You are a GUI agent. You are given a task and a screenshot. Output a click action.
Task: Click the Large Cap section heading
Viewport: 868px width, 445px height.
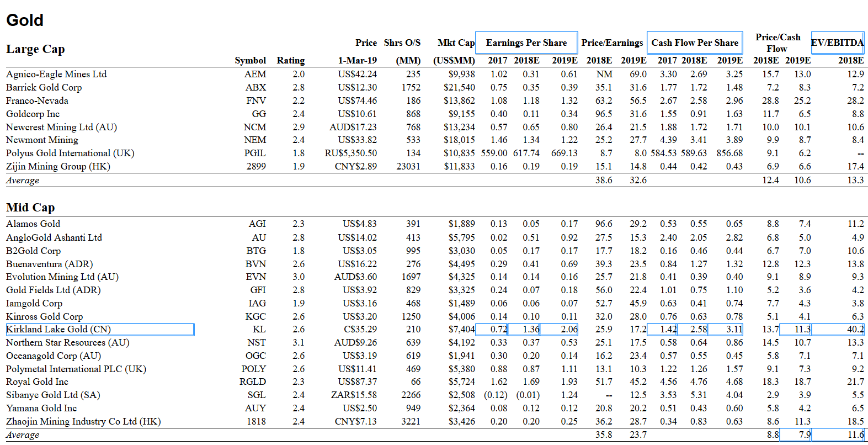pos(35,49)
